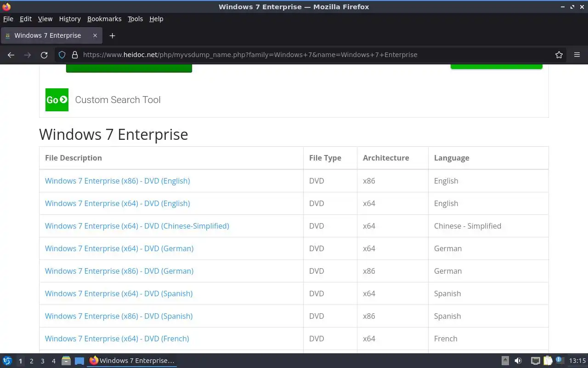This screenshot has height=368, width=588.
Task: Close the Windows 7 Enterprise tab
Action: tap(95, 35)
